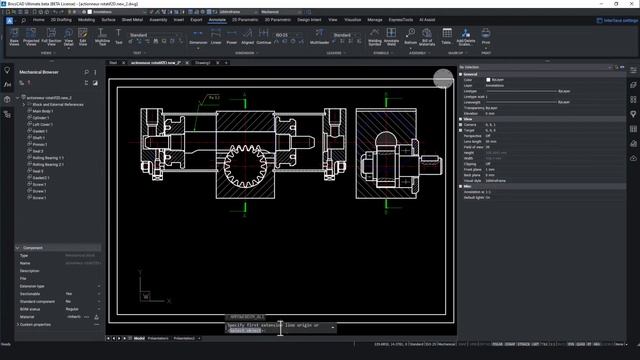Insert a Welding Symbol
This screenshot has width=640, height=360.
[375, 37]
